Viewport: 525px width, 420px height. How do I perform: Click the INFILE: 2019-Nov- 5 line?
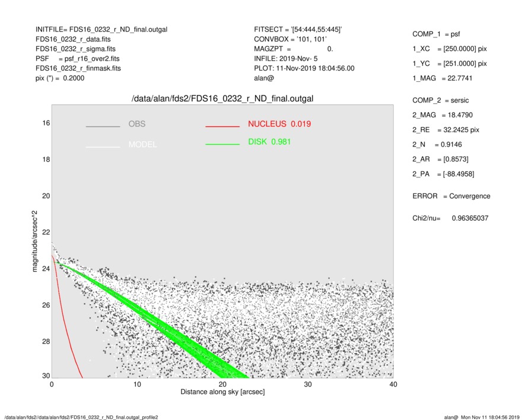(285, 59)
